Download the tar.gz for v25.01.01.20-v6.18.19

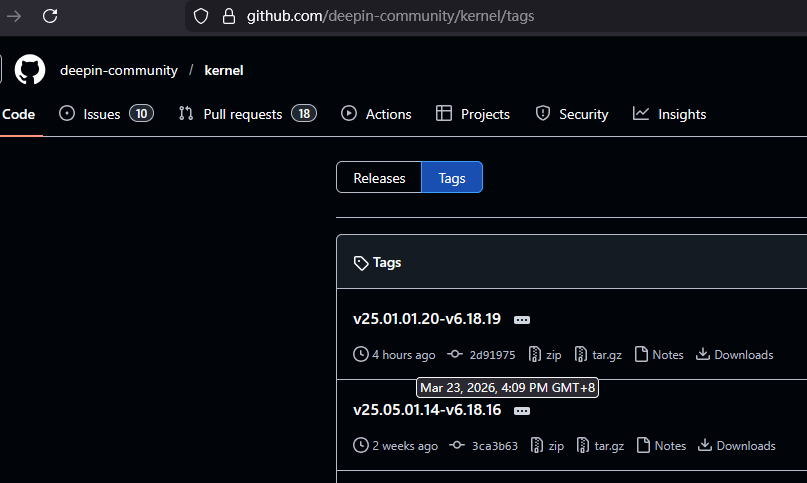pos(598,354)
